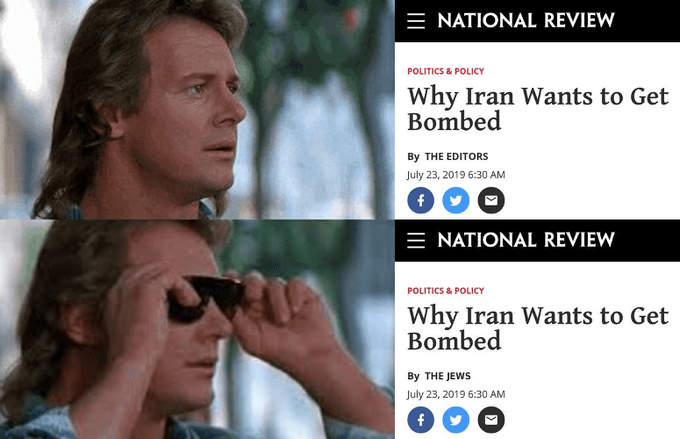
Task: Share the upper article on Twitter
Action: pyautogui.click(x=456, y=200)
